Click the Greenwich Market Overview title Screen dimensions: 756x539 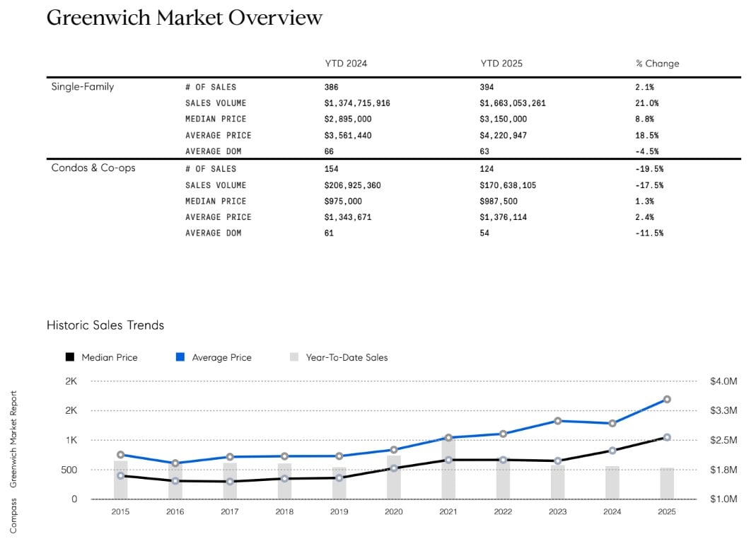[x=185, y=18]
